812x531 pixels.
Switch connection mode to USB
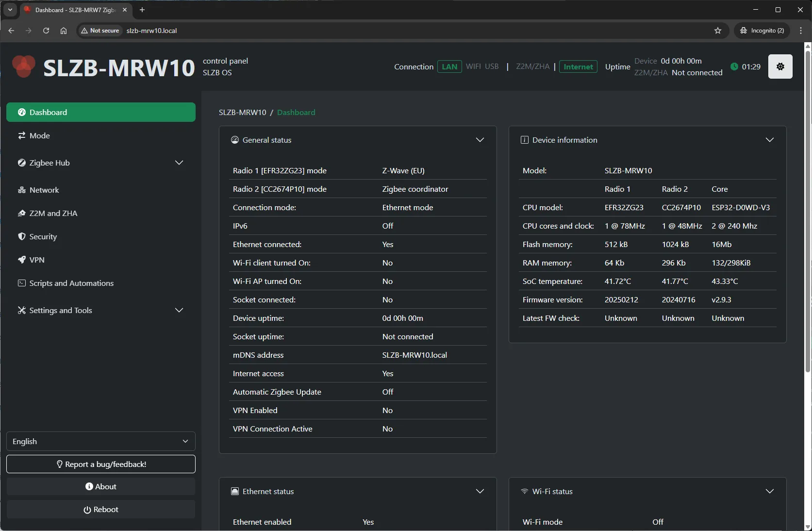click(492, 66)
